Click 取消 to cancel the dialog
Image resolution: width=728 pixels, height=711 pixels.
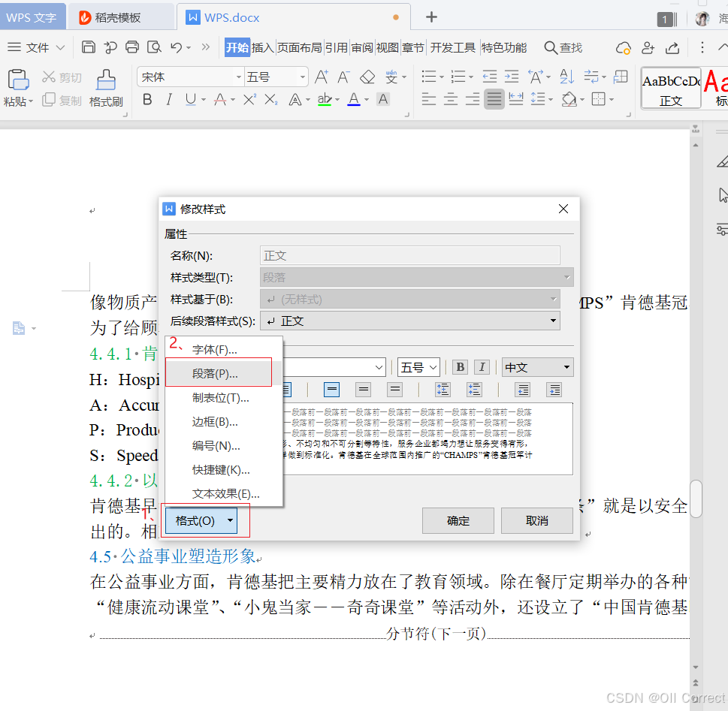[x=536, y=521]
